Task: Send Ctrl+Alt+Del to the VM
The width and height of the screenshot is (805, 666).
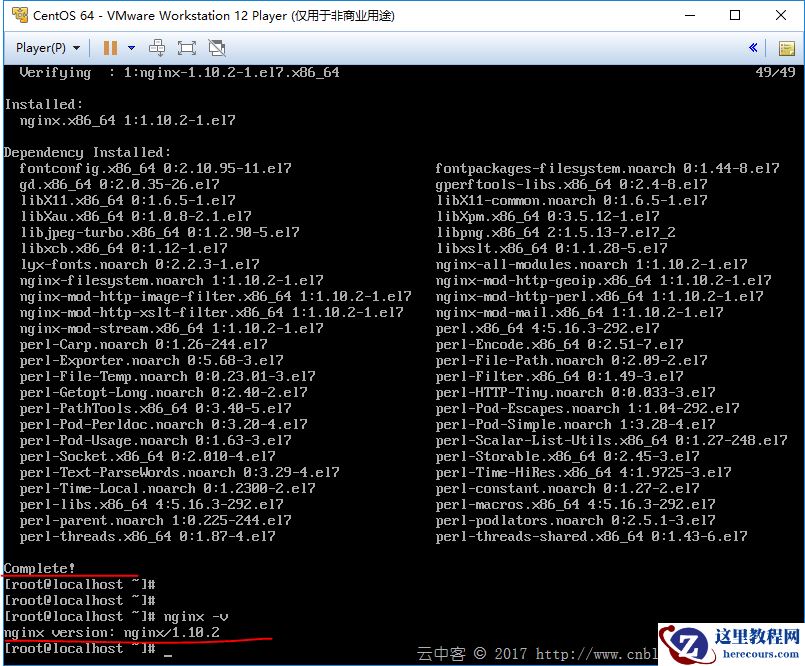Action: click(x=157, y=48)
